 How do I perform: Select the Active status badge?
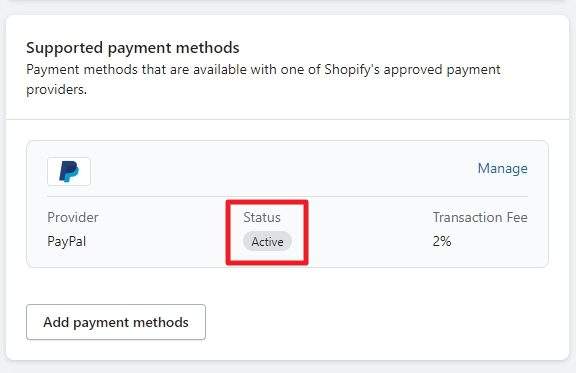pyautogui.click(x=267, y=241)
